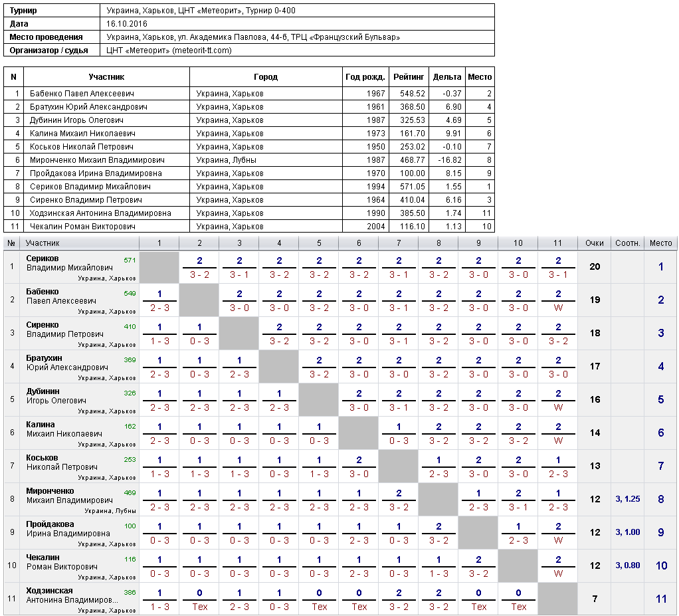This screenshot has width=679, height=616.
Task: Click 'Коськов Николай Петрович' in participants list
Action: [x=82, y=147]
